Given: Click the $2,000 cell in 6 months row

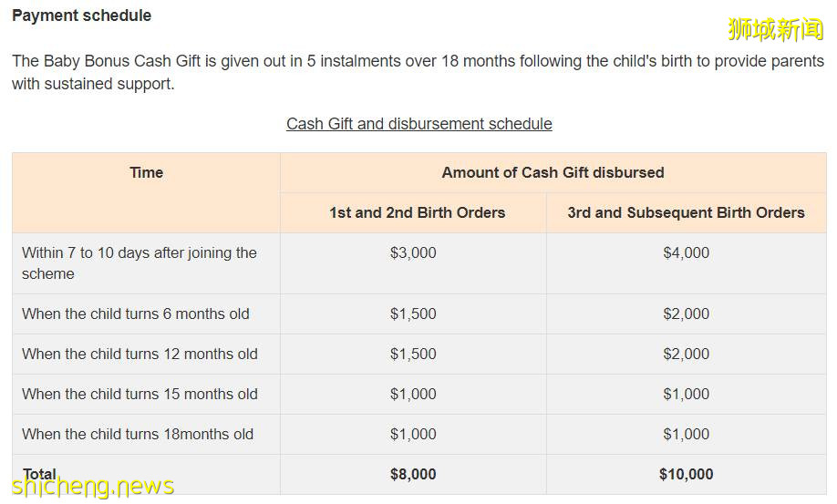Looking at the screenshot, I should [686, 314].
